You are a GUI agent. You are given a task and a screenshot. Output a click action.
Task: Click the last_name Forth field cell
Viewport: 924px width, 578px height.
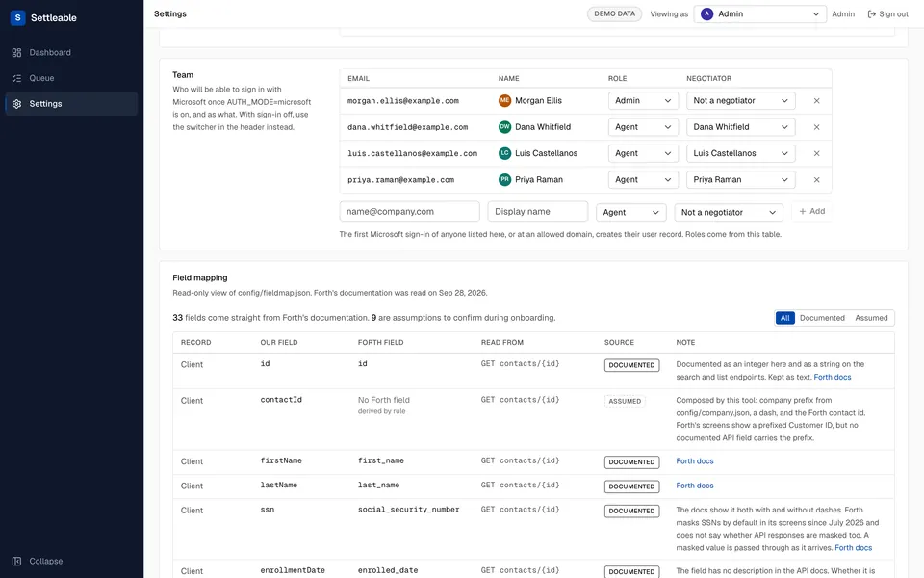pos(378,485)
